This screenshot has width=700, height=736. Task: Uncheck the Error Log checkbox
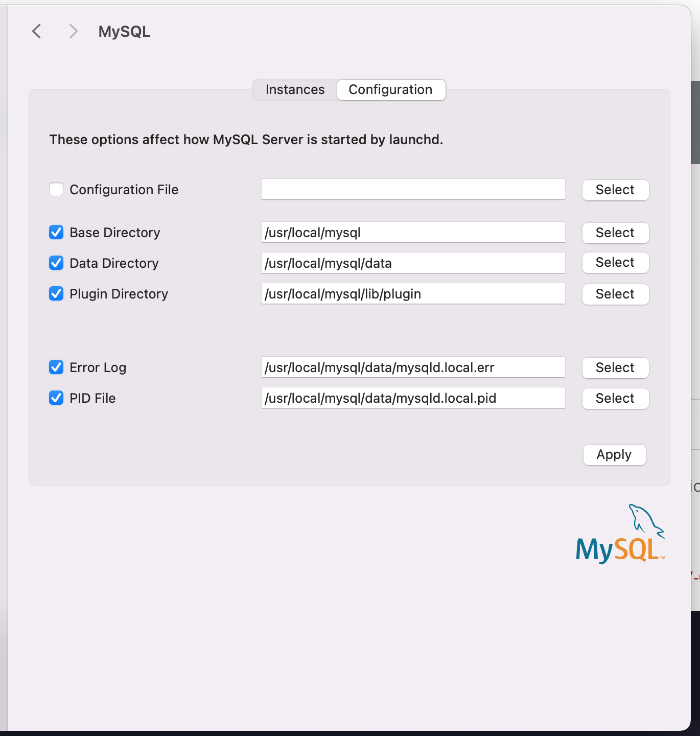tap(56, 367)
